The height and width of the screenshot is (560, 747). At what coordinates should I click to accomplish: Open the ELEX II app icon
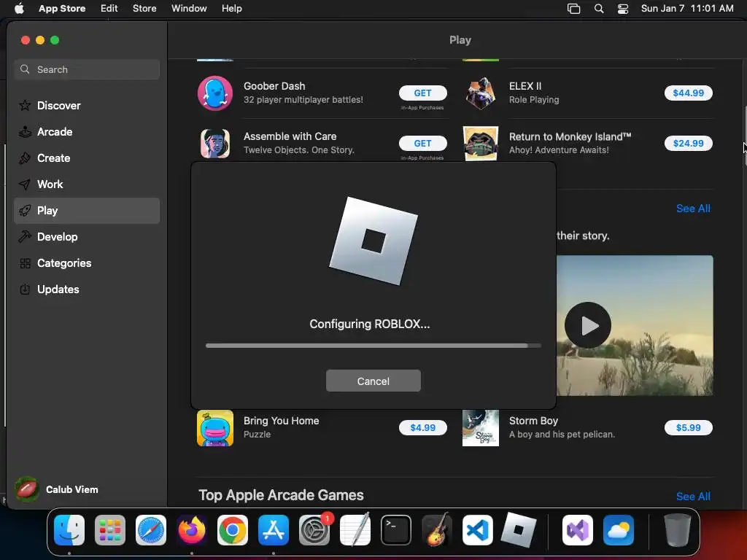click(480, 93)
